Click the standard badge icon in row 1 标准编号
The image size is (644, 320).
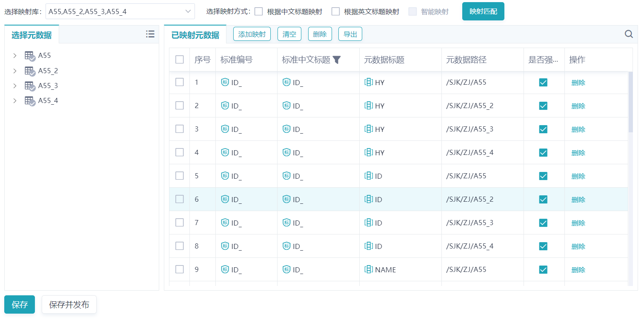[225, 83]
